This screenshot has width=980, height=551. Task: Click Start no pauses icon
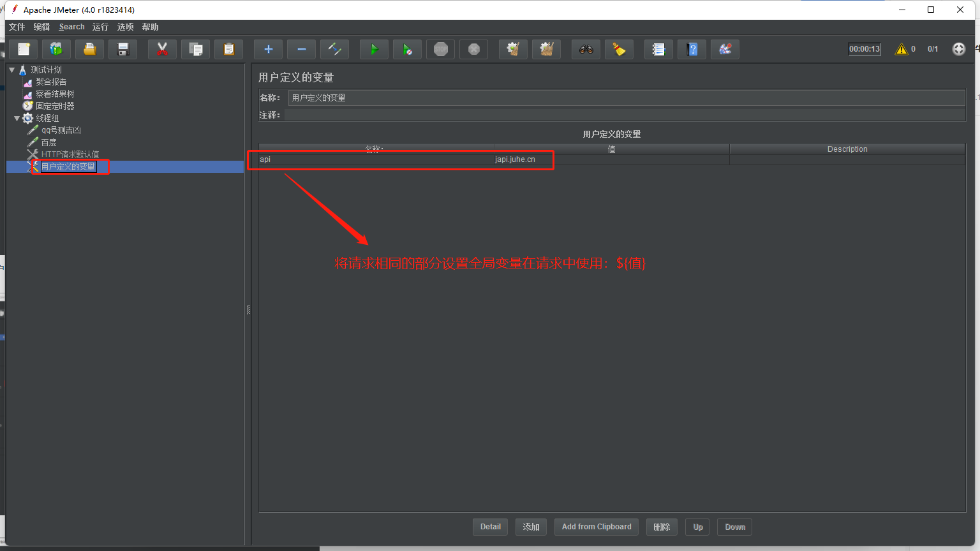coord(408,49)
